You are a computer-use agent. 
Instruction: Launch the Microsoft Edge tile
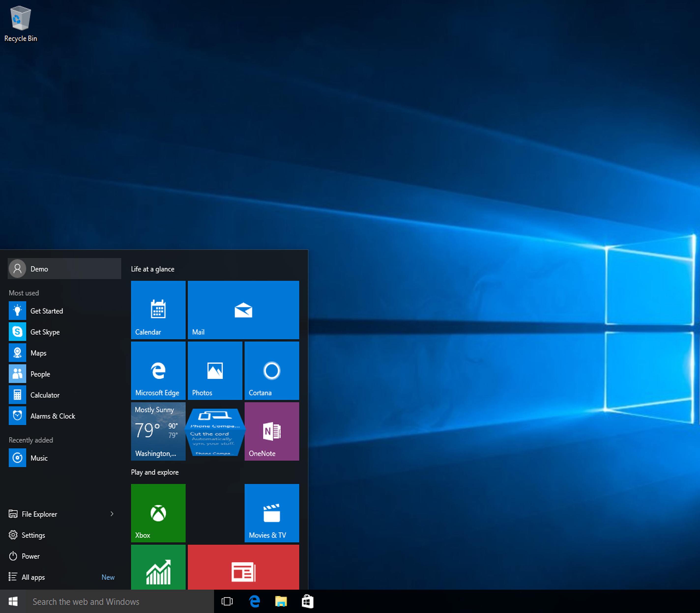[x=158, y=370]
